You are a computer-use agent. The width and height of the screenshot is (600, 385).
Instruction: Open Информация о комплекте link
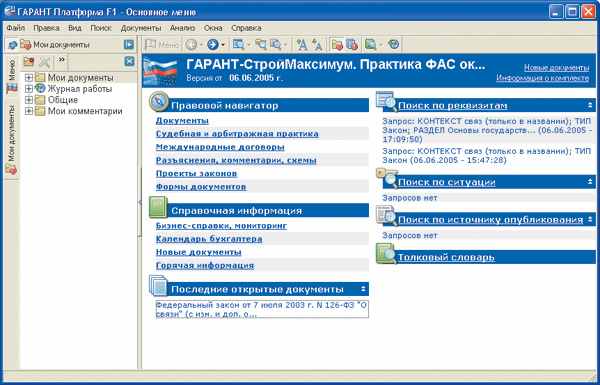(543, 78)
